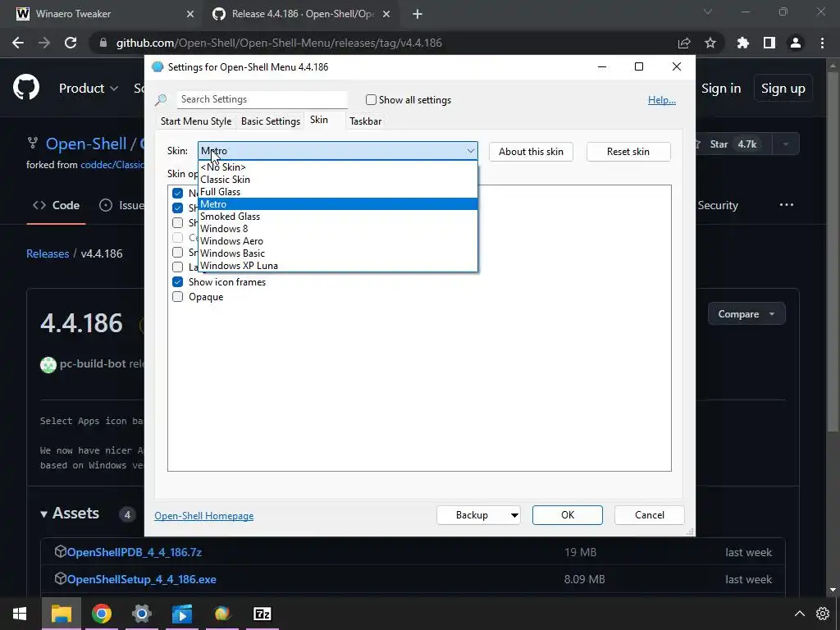
Task: Check the sixth skin option checkbox
Action: click(x=177, y=267)
